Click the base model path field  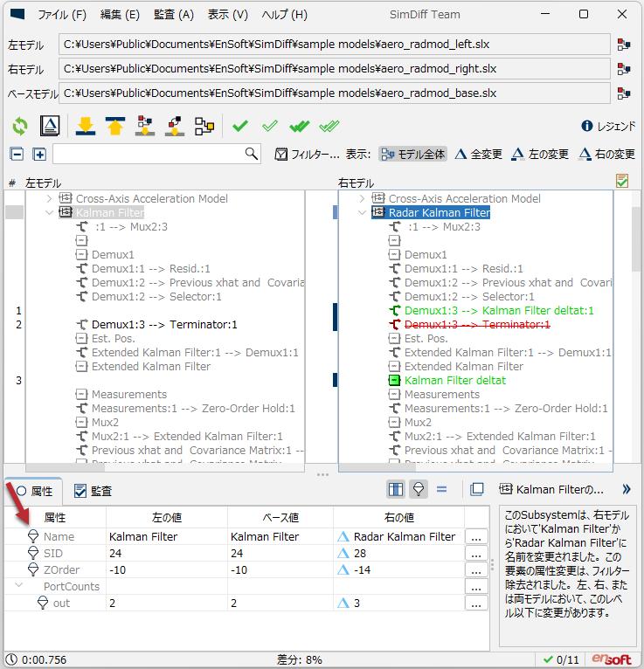(334, 93)
